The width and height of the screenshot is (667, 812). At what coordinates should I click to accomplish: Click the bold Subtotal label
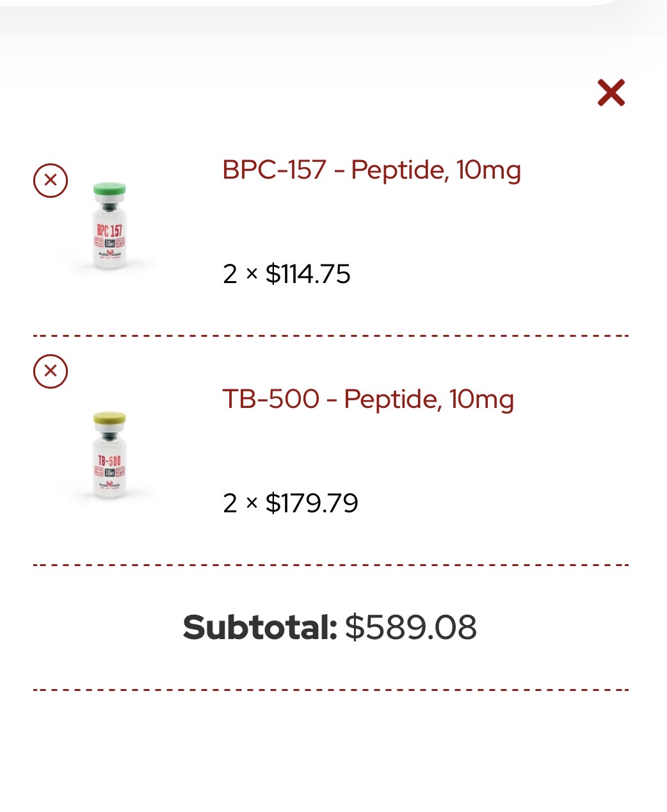tap(259, 627)
